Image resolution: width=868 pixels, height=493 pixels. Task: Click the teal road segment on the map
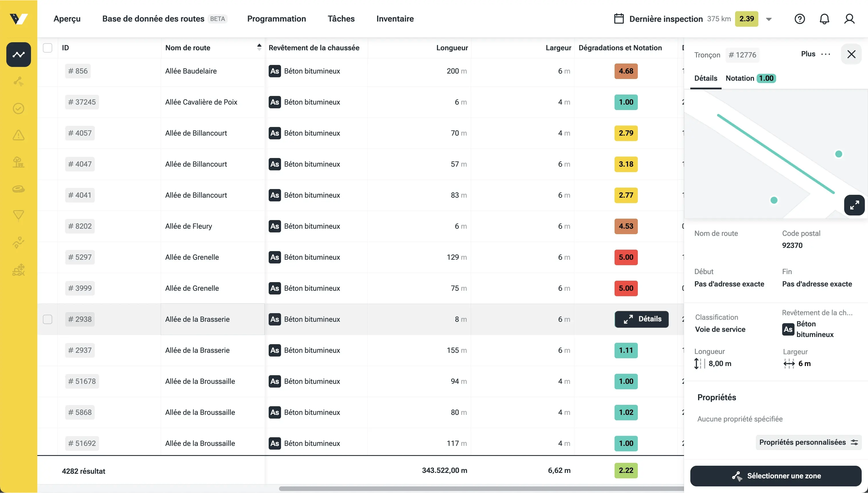tap(776, 154)
